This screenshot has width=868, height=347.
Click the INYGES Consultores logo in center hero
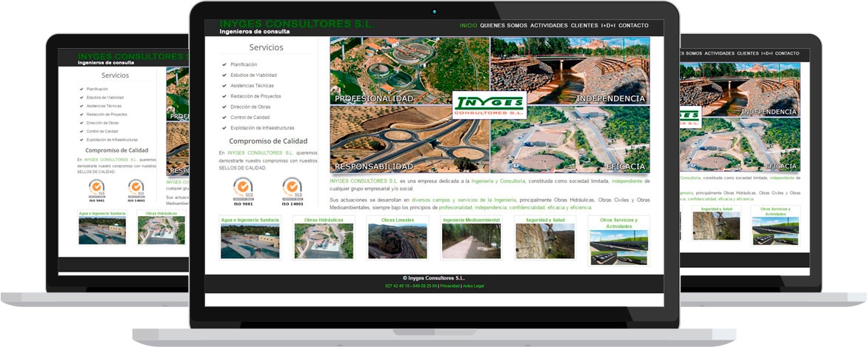(x=490, y=104)
